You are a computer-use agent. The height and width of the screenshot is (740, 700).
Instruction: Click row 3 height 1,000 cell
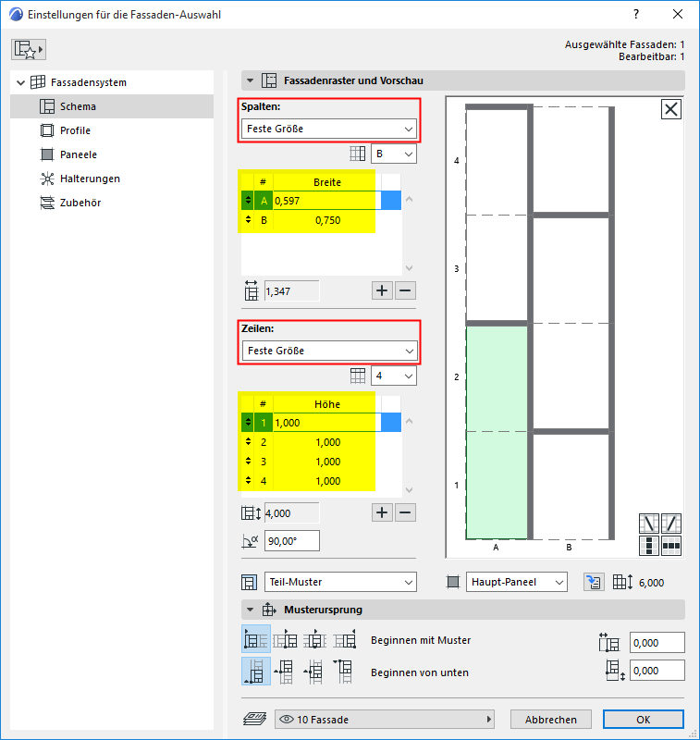[x=327, y=462]
